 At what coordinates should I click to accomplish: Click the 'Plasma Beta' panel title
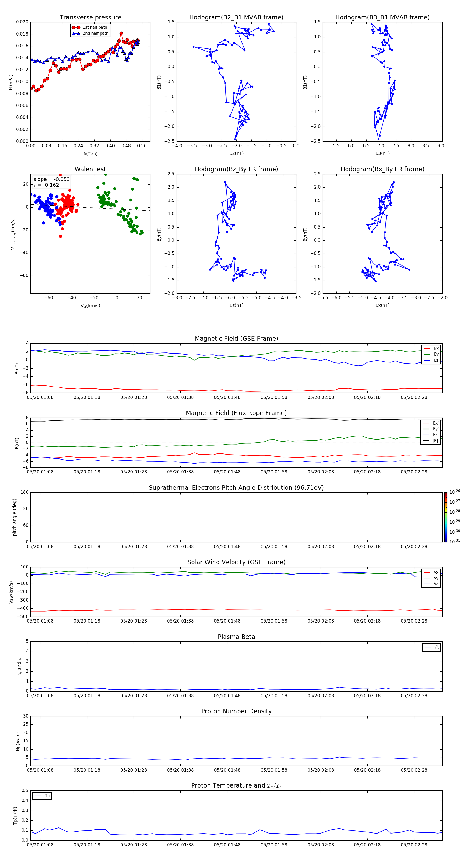pyautogui.click(x=236, y=637)
